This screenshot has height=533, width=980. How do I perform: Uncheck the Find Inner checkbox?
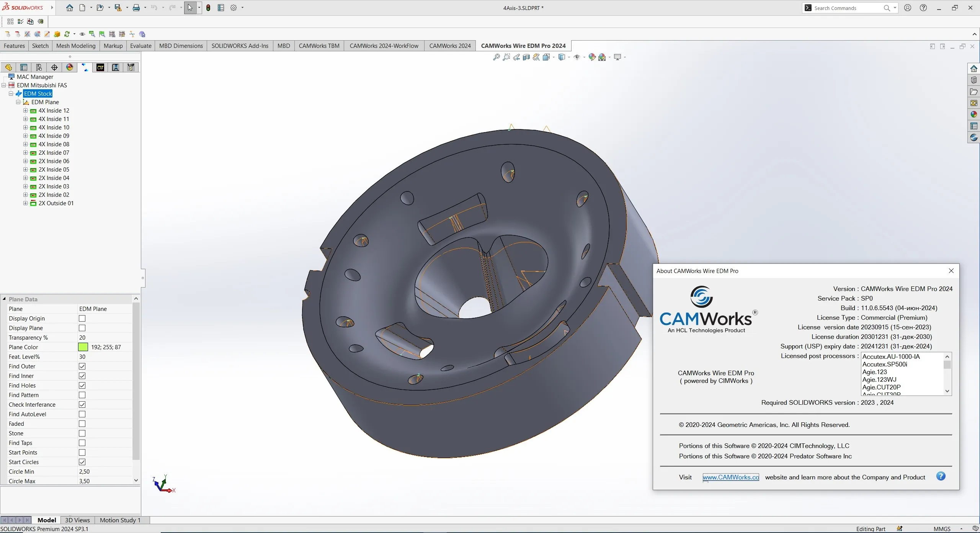point(82,376)
